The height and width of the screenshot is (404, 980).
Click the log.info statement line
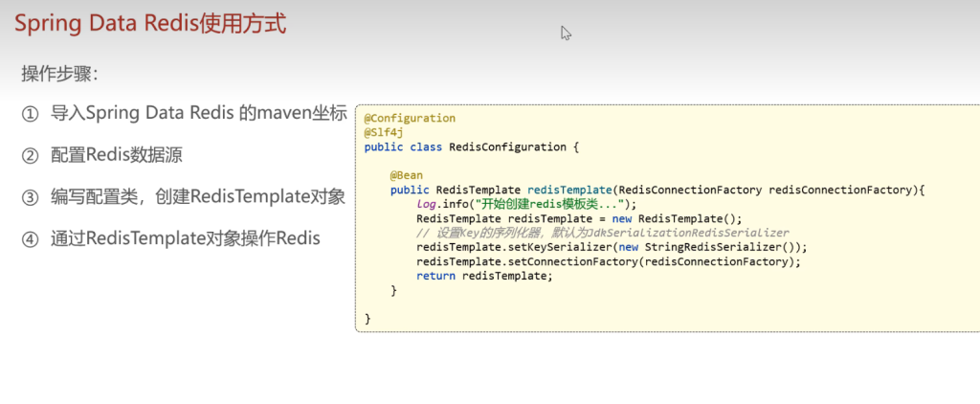coord(525,205)
